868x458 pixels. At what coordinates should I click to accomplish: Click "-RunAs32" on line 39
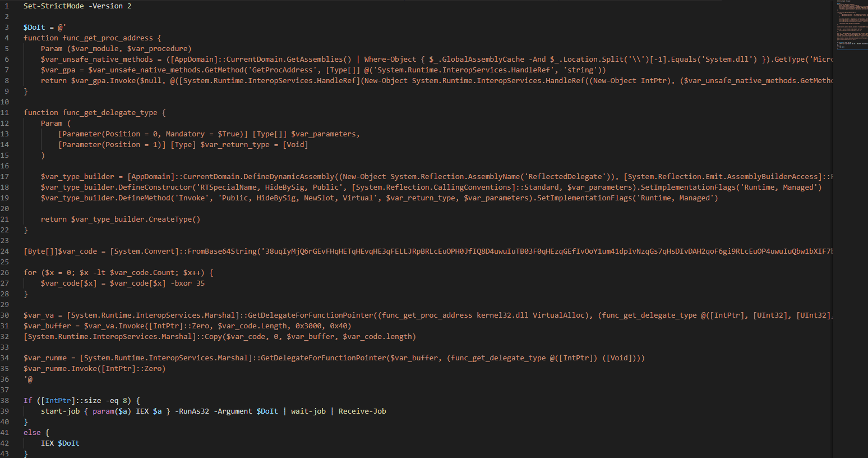[192, 411]
